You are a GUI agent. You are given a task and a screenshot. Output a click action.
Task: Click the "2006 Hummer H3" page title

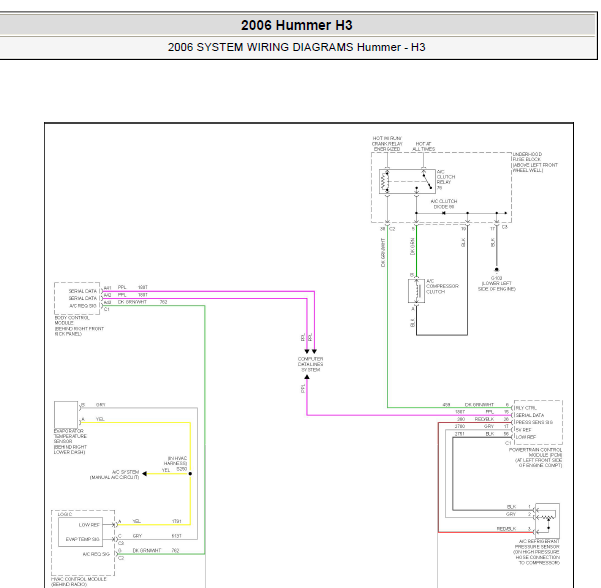tap(296, 25)
